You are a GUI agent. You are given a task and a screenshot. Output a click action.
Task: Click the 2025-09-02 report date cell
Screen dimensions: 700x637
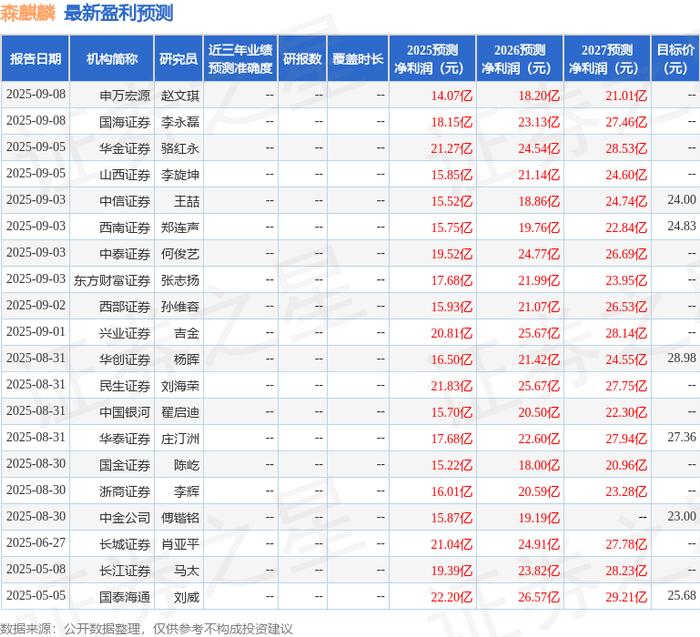tap(36, 305)
